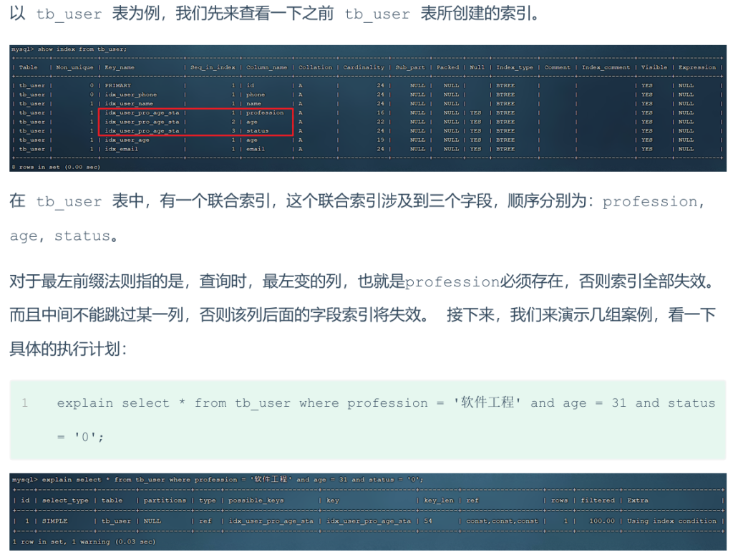
Task: Click the key_len column header in explain output
Action: [x=439, y=501]
